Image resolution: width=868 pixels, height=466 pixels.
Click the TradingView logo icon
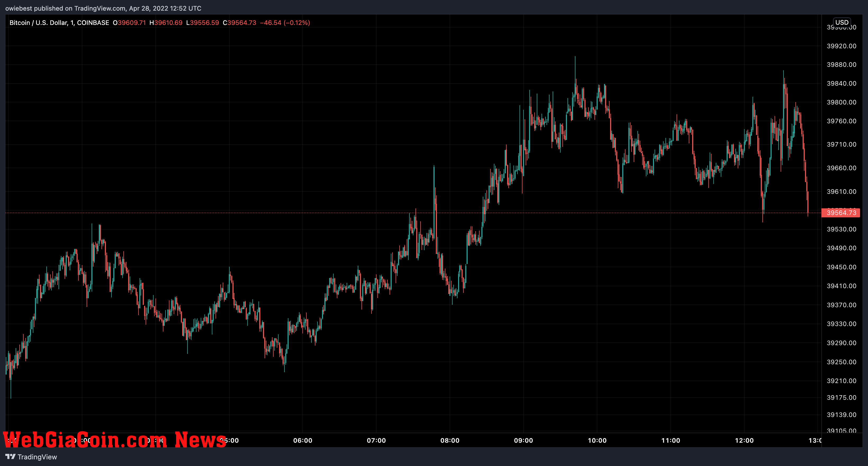coord(10,456)
